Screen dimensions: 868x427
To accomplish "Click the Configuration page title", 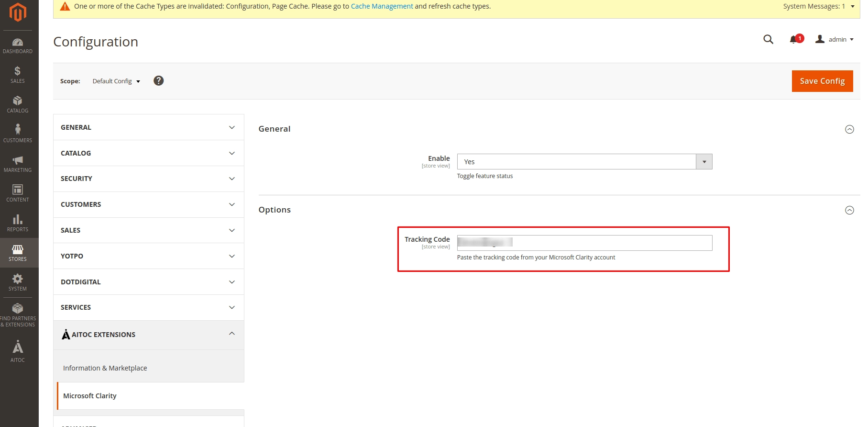I will pyautogui.click(x=96, y=42).
